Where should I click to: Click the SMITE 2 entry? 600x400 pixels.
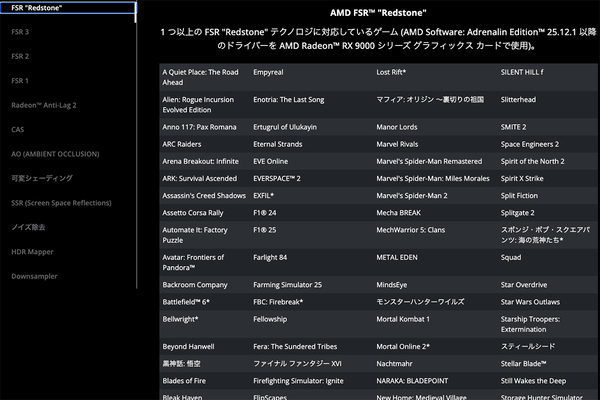pyautogui.click(x=513, y=127)
